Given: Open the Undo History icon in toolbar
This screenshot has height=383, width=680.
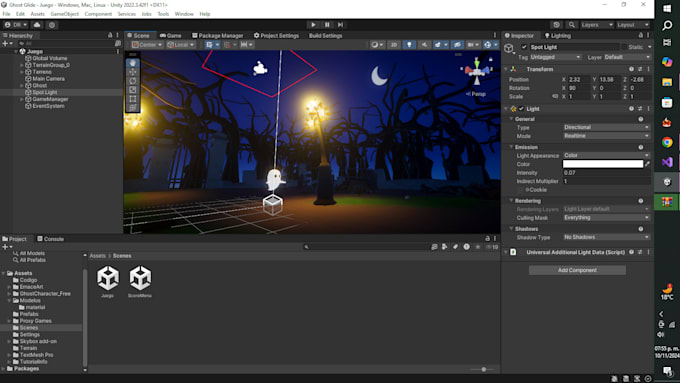Looking at the screenshot, I should pyautogui.click(x=556, y=25).
